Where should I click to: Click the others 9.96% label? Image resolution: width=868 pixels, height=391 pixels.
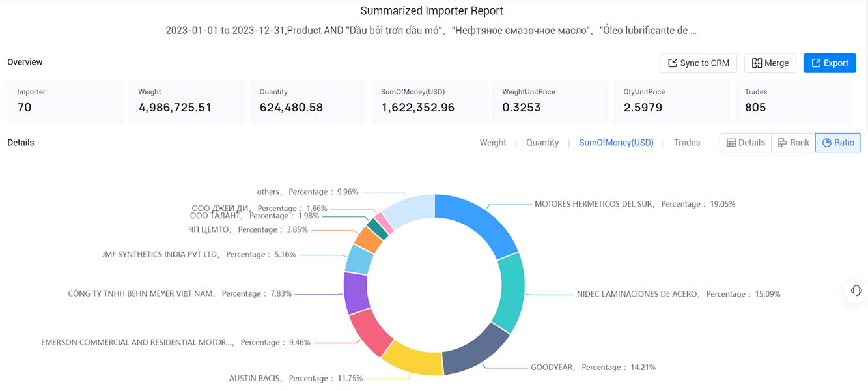307,192
